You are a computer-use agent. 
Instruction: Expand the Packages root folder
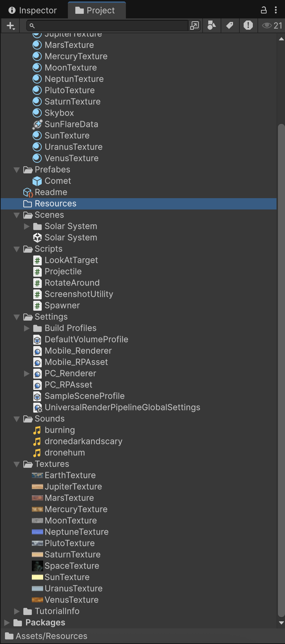tap(7, 623)
